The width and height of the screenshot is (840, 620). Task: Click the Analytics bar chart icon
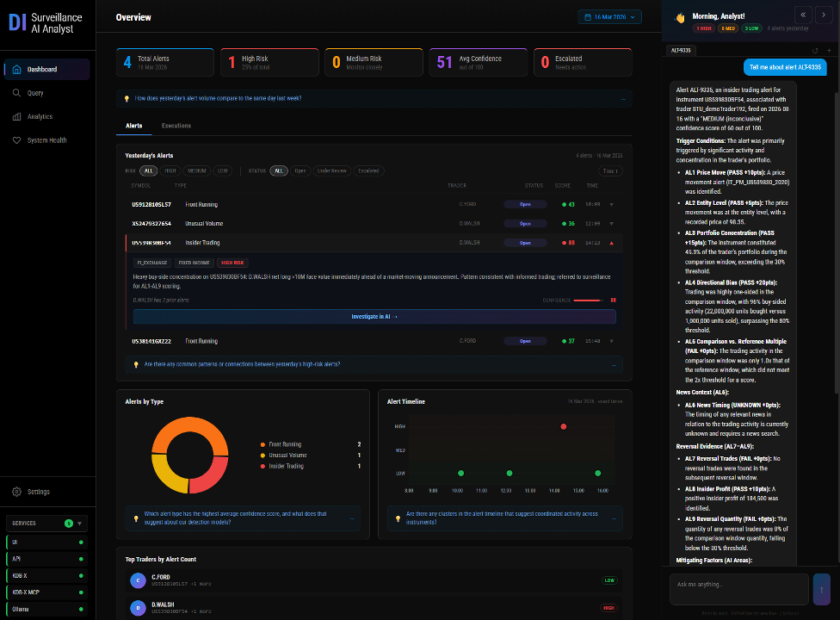point(16,116)
